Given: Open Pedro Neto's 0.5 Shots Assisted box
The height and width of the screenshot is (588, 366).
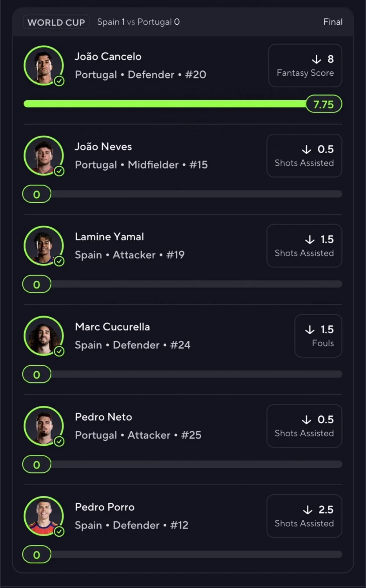Looking at the screenshot, I should click(x=304, y=426).
